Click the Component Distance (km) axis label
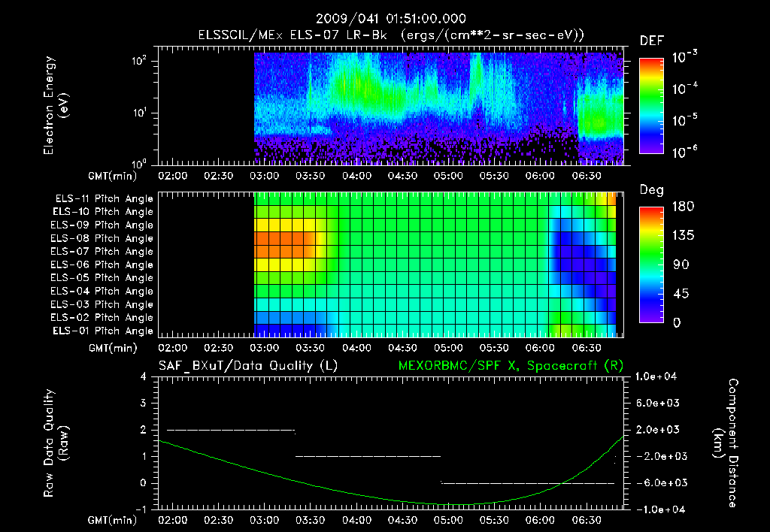The height and width of the screenshot is (532, 770). [726, 443]
